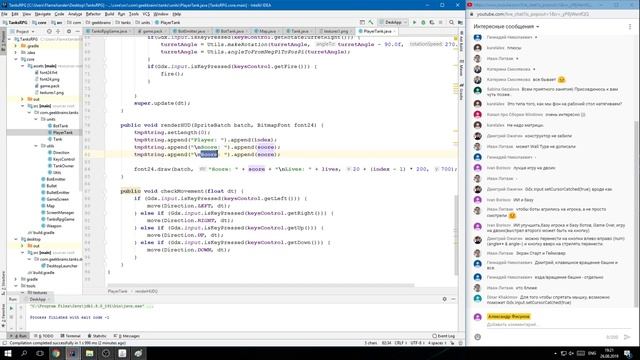640x360 pixels.
Task: Click Run with Coverage icon
Action: point(432,22)
